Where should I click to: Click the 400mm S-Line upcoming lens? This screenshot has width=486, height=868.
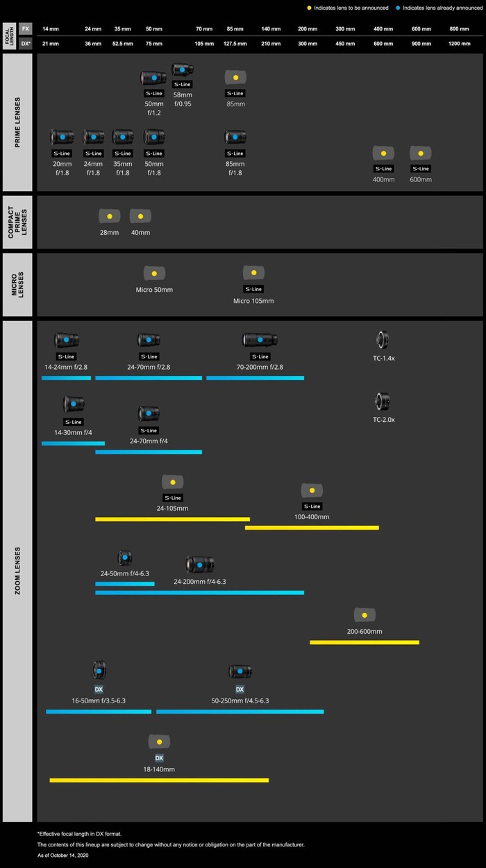pos(383,153)
